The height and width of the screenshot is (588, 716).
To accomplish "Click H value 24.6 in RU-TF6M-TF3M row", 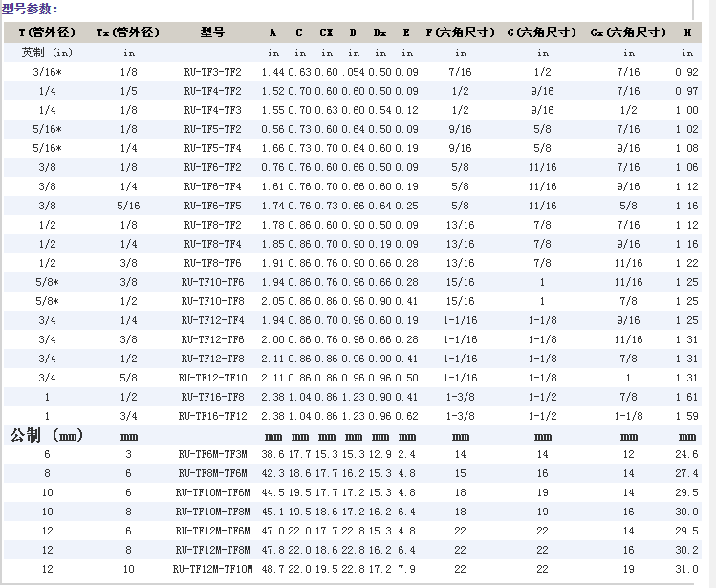I will tap(686, 454).
